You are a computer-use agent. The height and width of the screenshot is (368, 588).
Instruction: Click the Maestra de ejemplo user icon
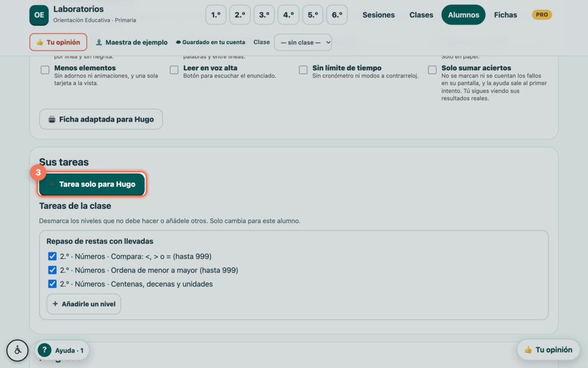[99, 42]
